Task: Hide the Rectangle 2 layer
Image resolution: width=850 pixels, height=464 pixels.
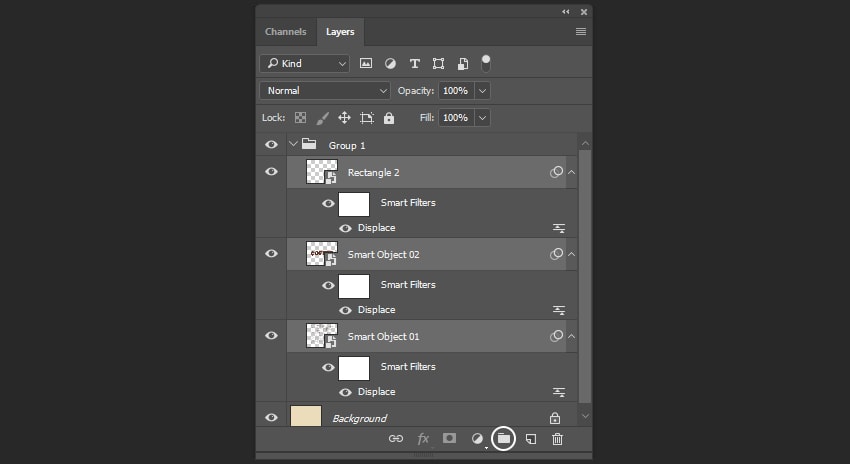Action: [x=271, y=172]
